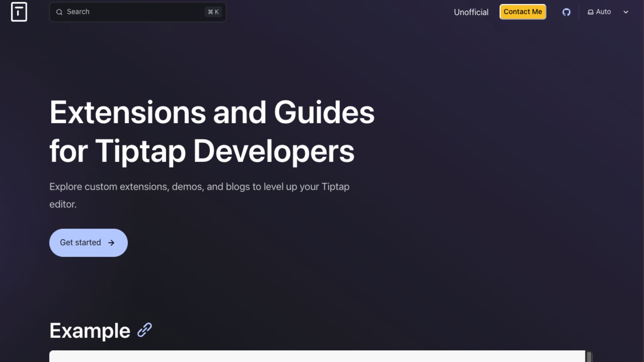Viewport: 644px width, 362px height.
Task: Expand the chevron next to the theme selector
Action: tap(626, 12)
